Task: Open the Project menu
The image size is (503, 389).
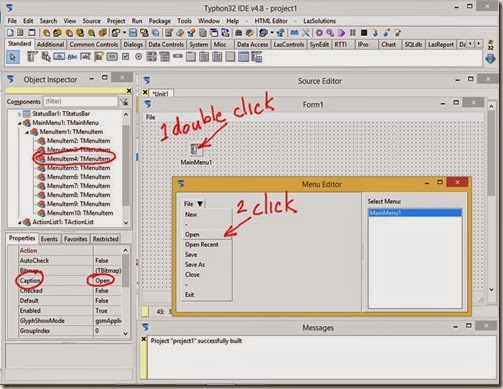Action: tap(116, 21)
